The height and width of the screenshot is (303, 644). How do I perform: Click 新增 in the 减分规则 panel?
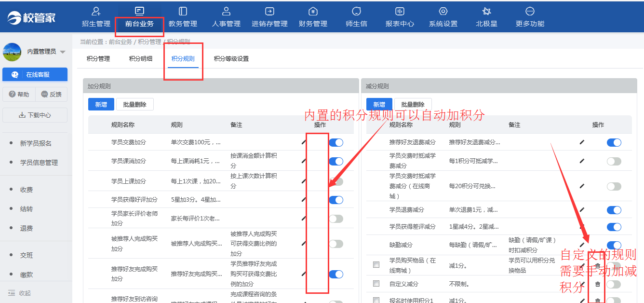click(379, 104)
